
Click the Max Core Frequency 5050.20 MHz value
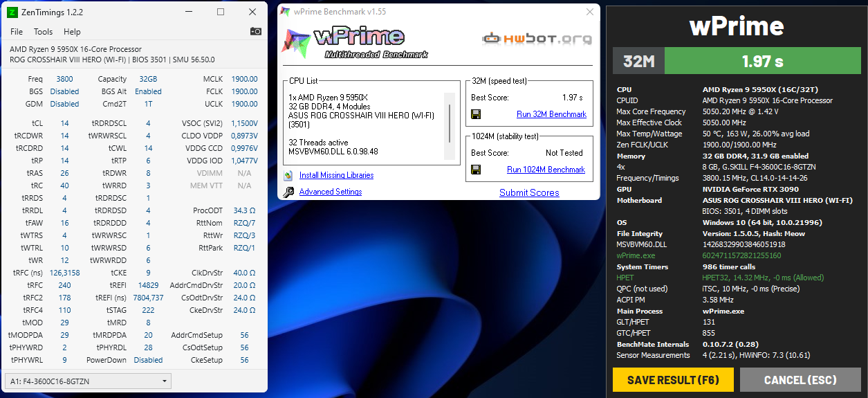click(740, 111)
